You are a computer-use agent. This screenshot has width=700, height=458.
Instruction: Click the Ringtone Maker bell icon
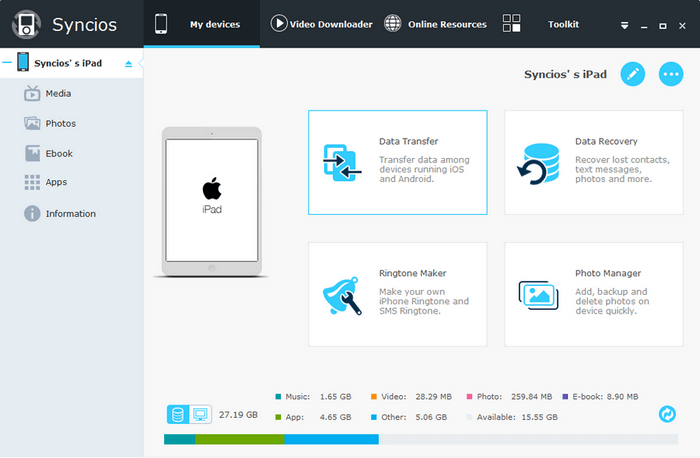coord(342,294)
